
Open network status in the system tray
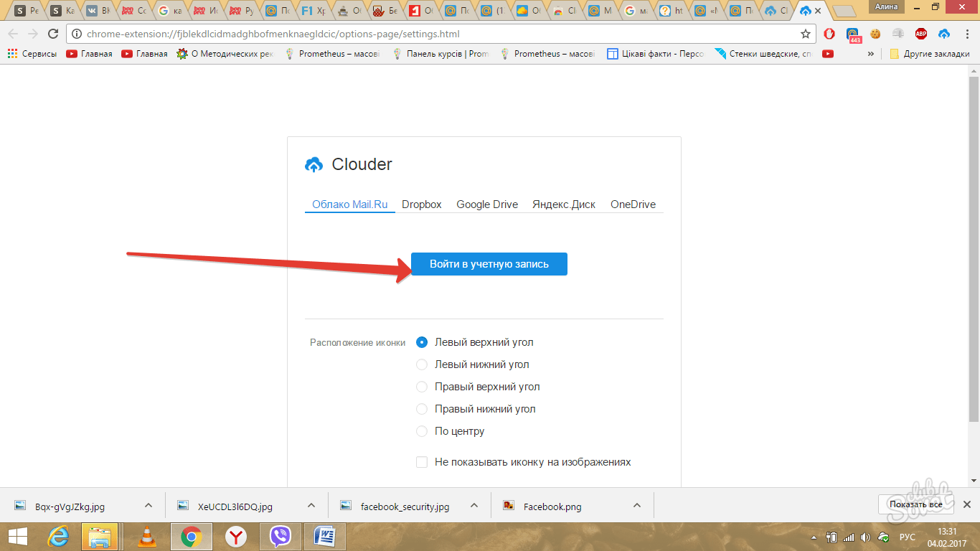849,537
